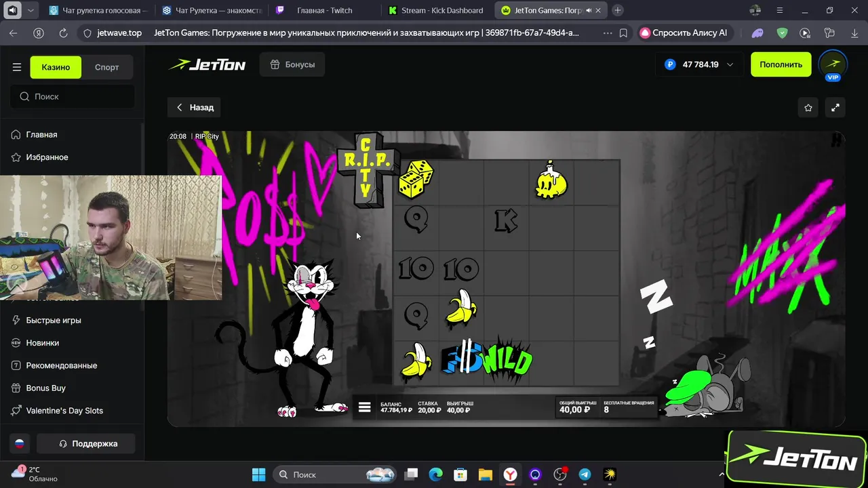Viewport: 868px width, 488px height.
Task: Open site protection shield icon
Action: [87, 33]
